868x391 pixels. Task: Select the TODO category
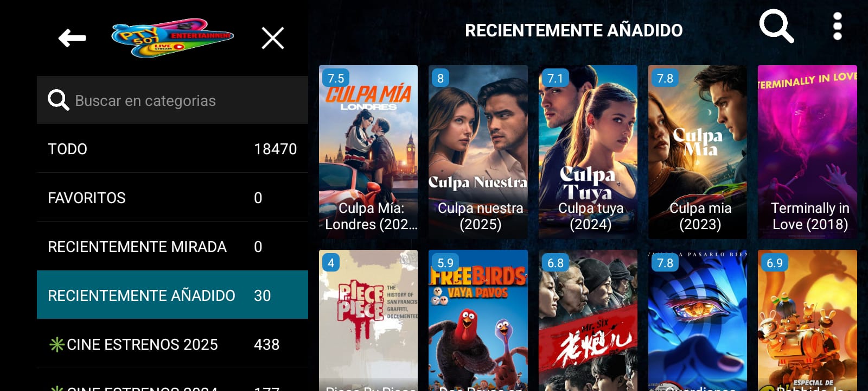click(x=173, y=149)
